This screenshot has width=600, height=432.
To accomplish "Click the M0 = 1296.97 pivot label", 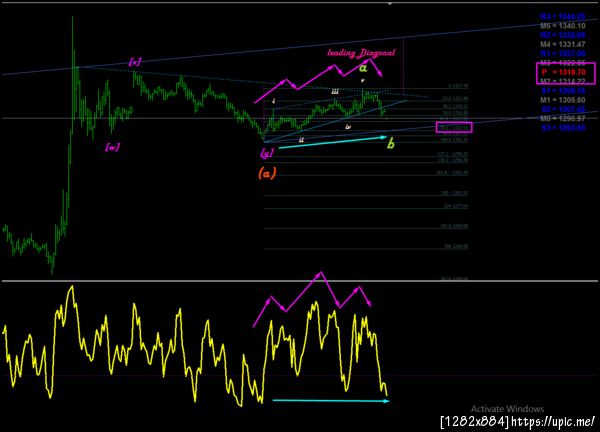I will (x=562, y=119).
